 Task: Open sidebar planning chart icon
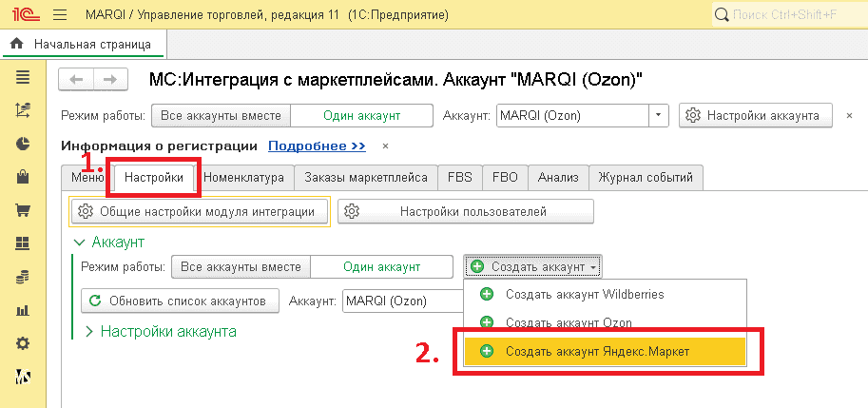click(23, 110)
